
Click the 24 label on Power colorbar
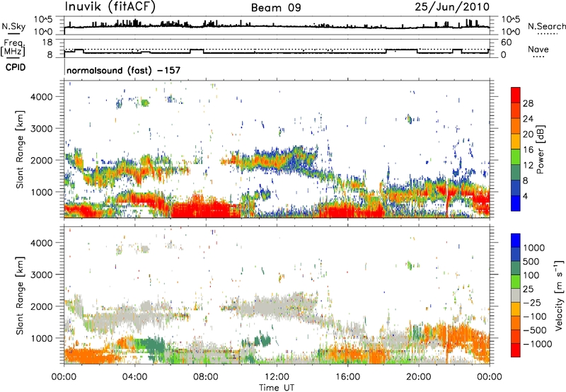[x=528, y=119]
